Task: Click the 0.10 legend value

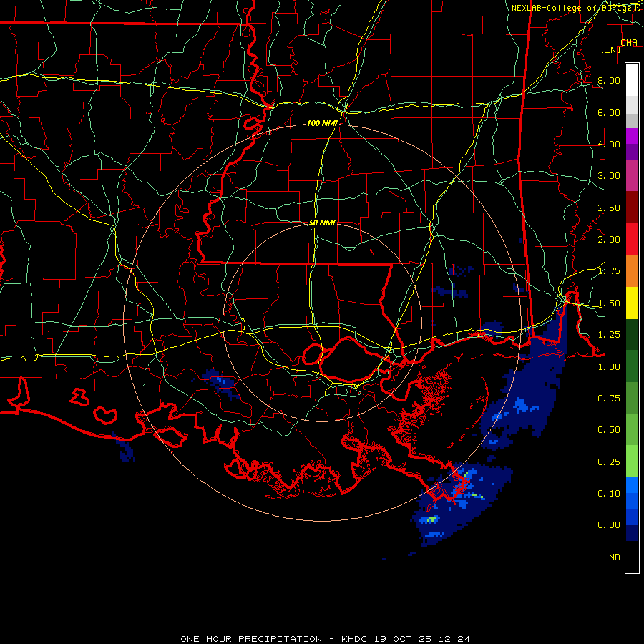Action: (x=609, y=494)
